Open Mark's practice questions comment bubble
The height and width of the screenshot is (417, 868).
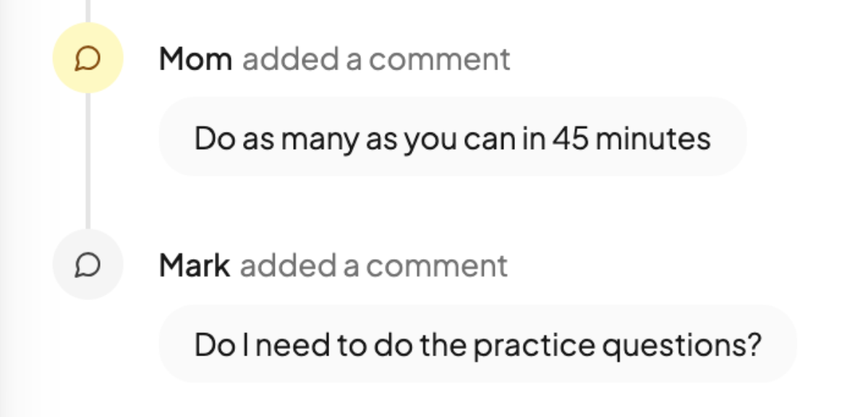coord(477,345)
